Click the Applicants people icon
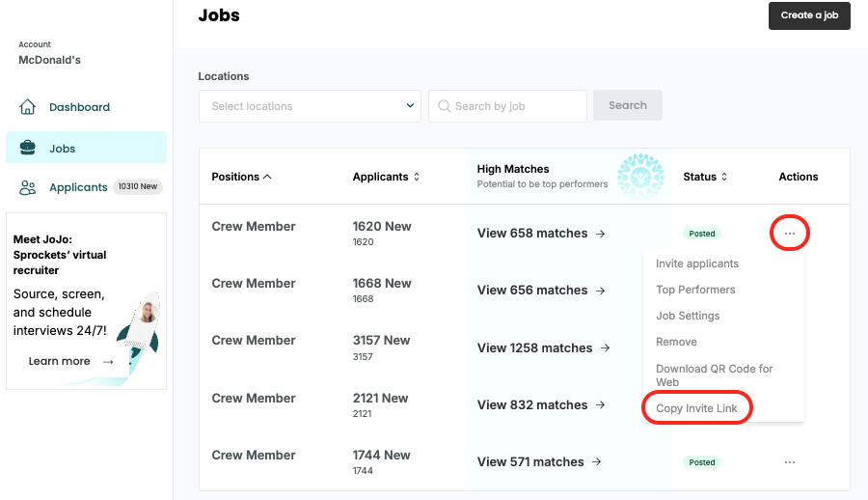The height and width of the screenshot is (500, 868). click(x=28, y=187)
